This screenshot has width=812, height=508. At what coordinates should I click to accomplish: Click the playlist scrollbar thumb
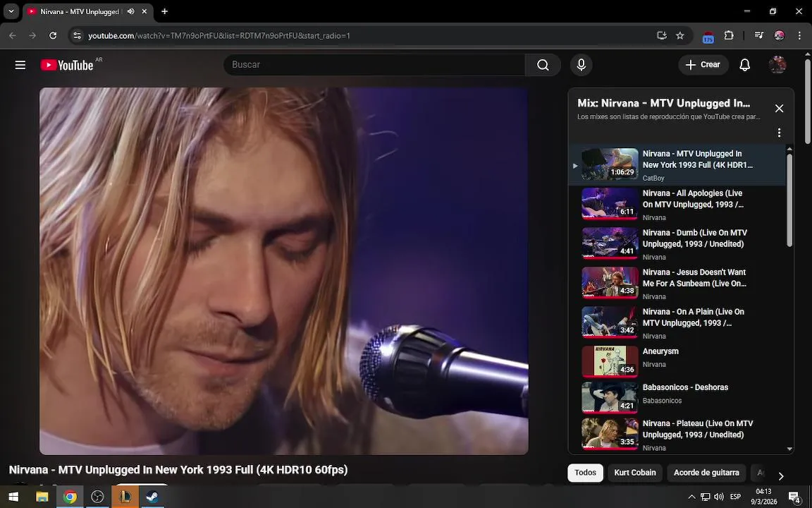(789, 200)
